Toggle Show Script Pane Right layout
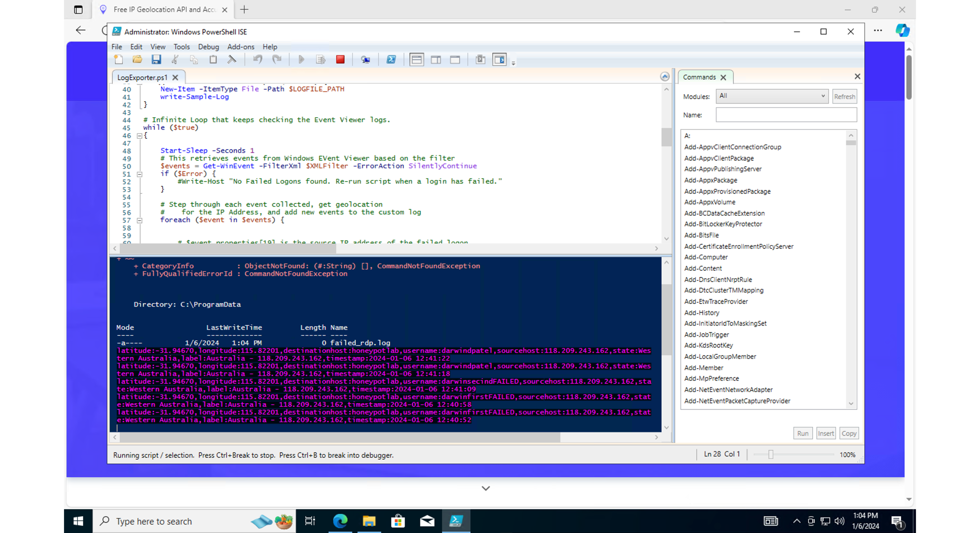The width and height of the screenshot is (980, 533). pyautogui.click(x=436, y=59)
